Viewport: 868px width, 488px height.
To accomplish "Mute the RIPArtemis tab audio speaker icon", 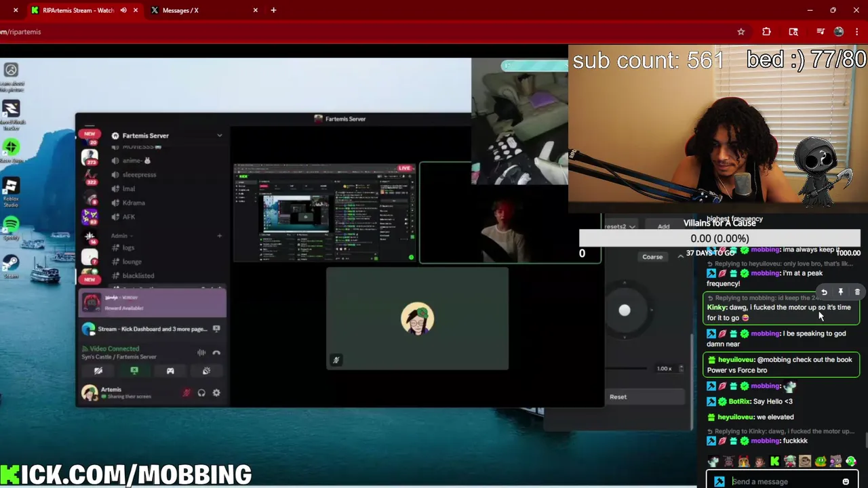I will tap(123, 10).
